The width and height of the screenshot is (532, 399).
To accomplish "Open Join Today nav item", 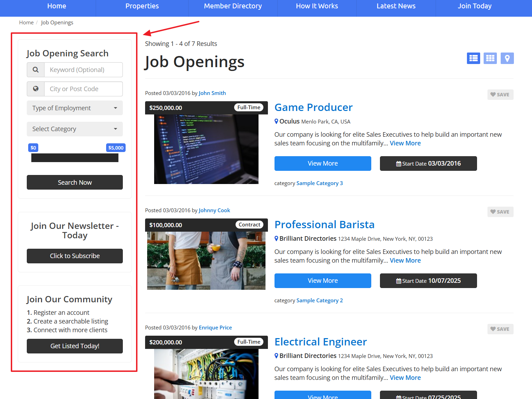I will 475,6.
